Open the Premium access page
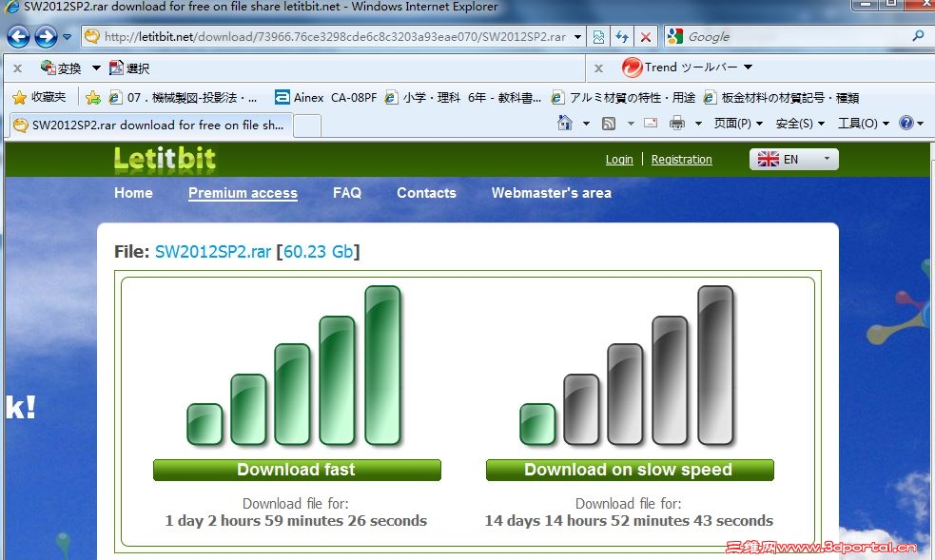 [x=243, y=193]
